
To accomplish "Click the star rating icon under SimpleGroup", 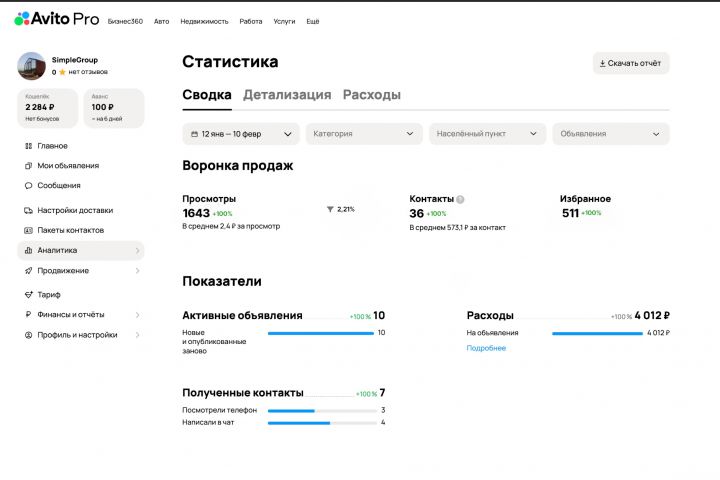I will [62, 72].
